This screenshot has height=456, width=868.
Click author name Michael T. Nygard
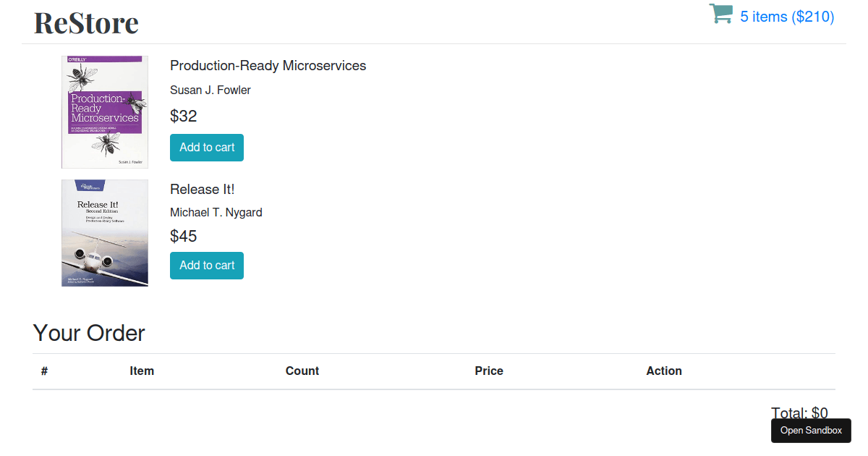coord(216,213)
